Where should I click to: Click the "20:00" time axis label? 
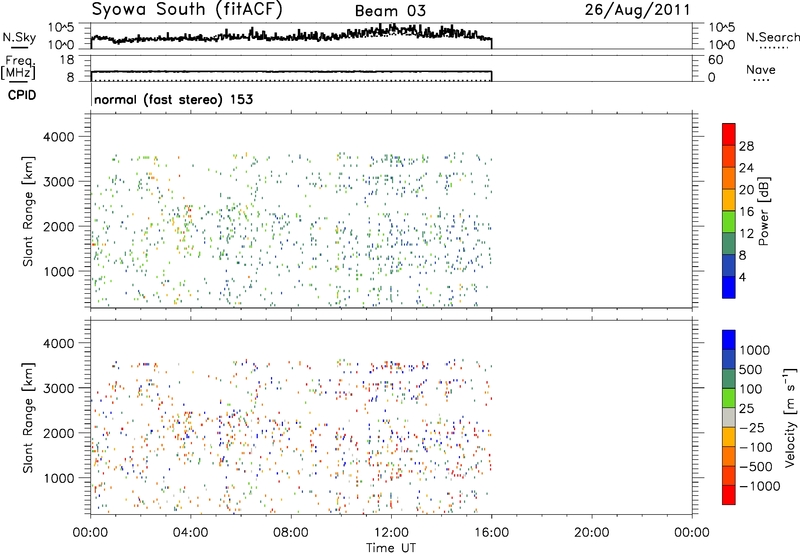[x=592, y=533]
